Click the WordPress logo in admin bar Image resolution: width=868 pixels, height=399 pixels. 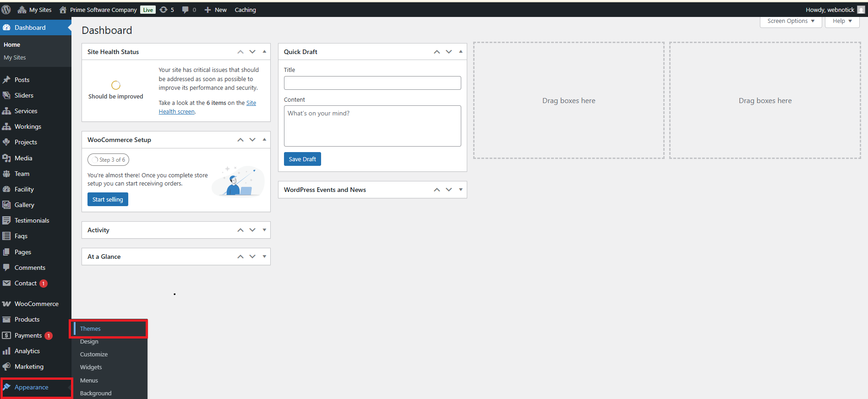(6, 10)
